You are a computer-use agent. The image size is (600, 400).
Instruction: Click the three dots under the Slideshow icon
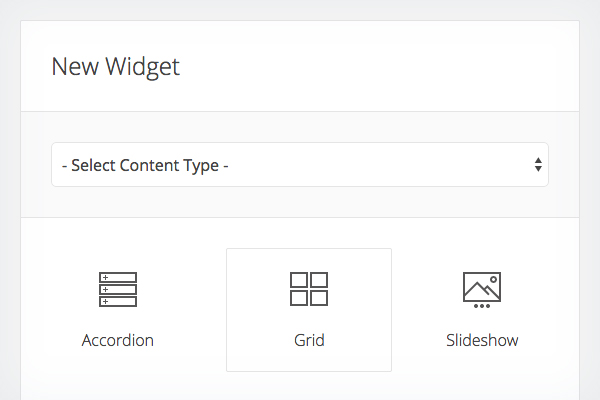coord(482,306)
